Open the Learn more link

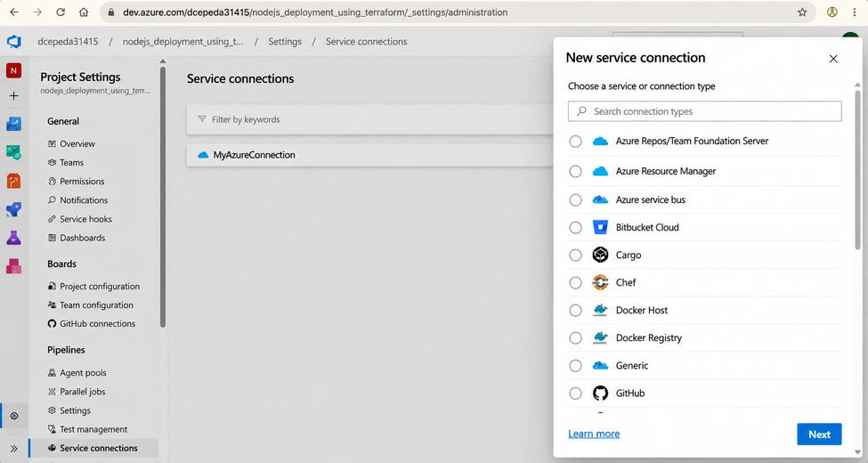click(594, 434)
